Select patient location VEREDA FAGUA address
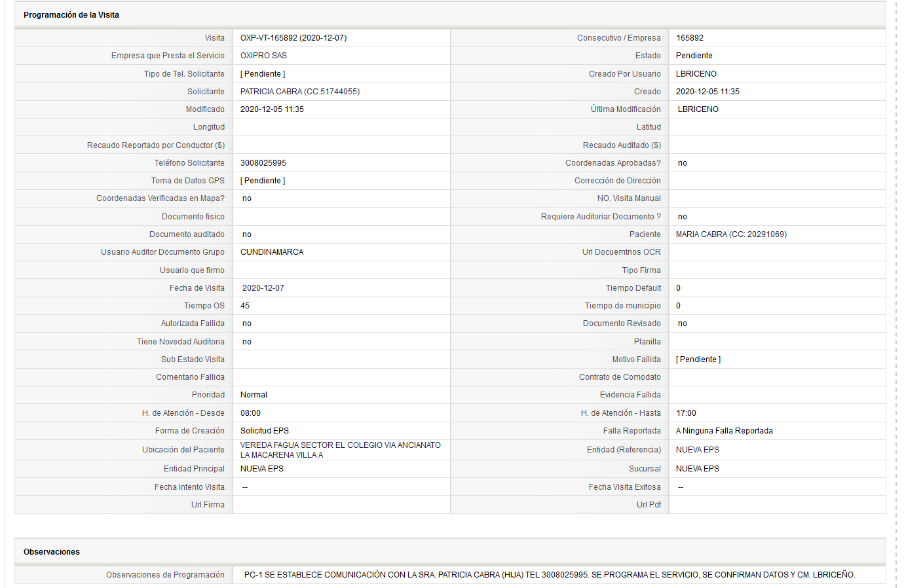Viewport: 923px width, 588px height. click(341, 450)
